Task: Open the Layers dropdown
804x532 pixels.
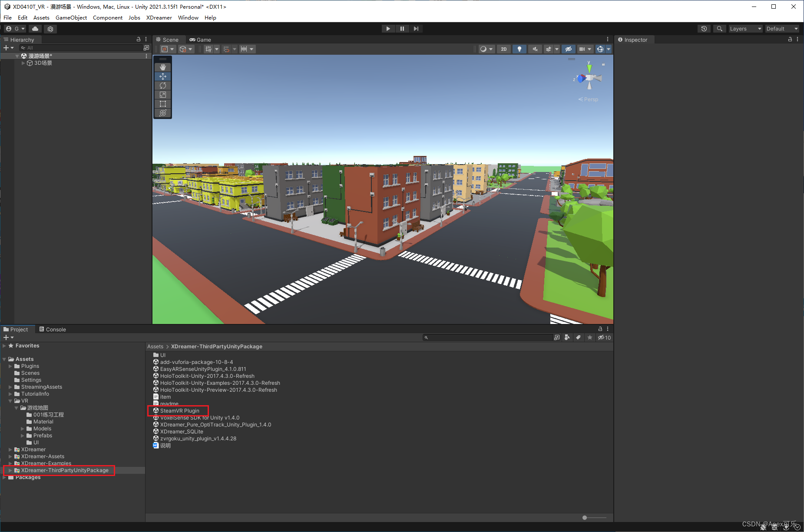Action: tap(745, 29)
